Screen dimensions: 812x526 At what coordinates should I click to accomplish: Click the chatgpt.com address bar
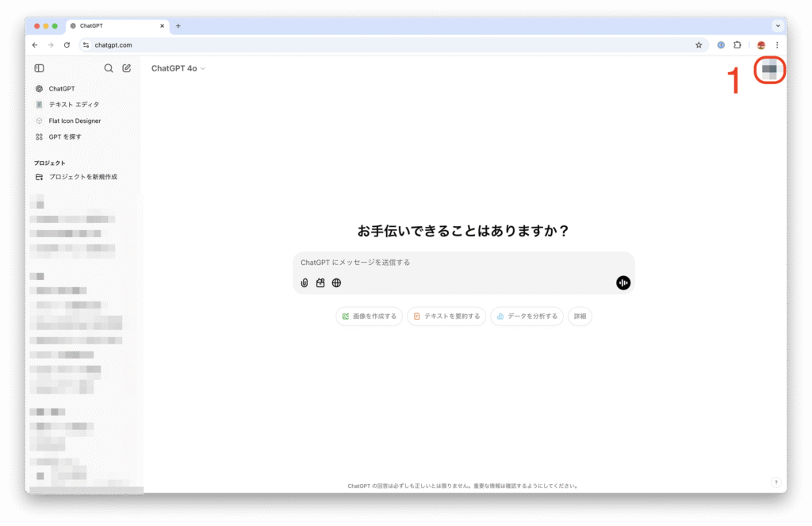pos(393,45)
